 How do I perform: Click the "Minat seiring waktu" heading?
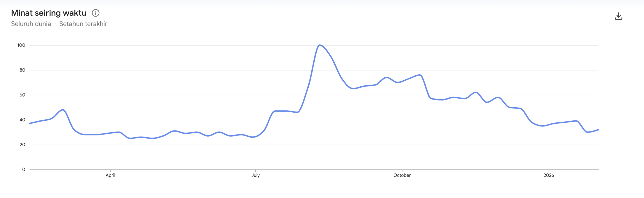tap(49, 13)
